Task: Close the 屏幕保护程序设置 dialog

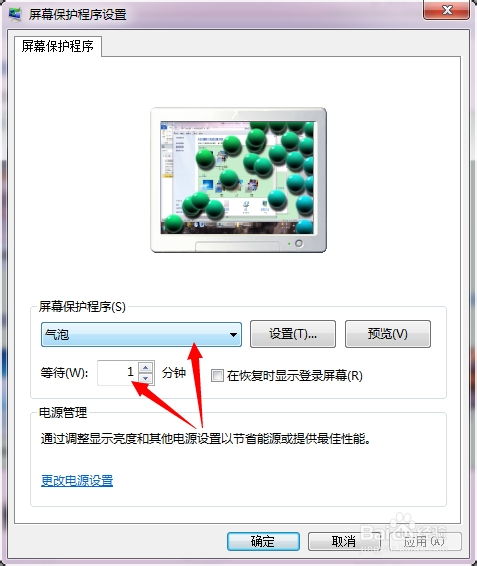Action: tap(447, 10)
